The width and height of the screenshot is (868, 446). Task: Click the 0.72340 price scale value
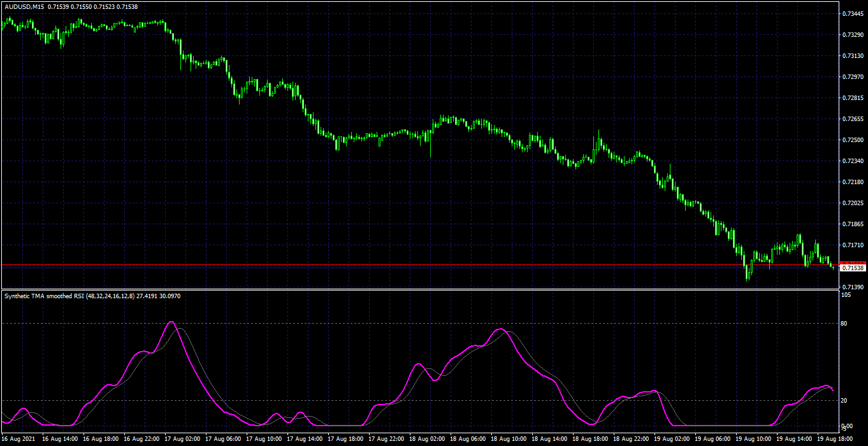(x=853, y=161)
